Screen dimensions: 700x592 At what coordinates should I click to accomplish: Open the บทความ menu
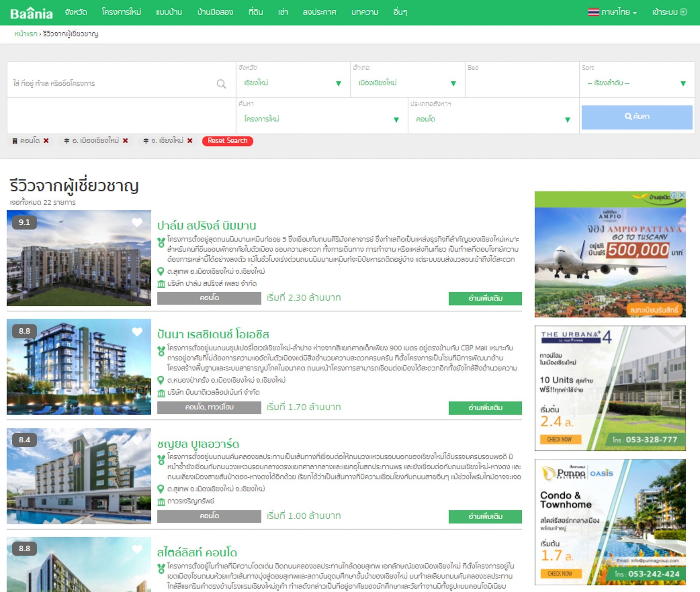tap(365, 12)
